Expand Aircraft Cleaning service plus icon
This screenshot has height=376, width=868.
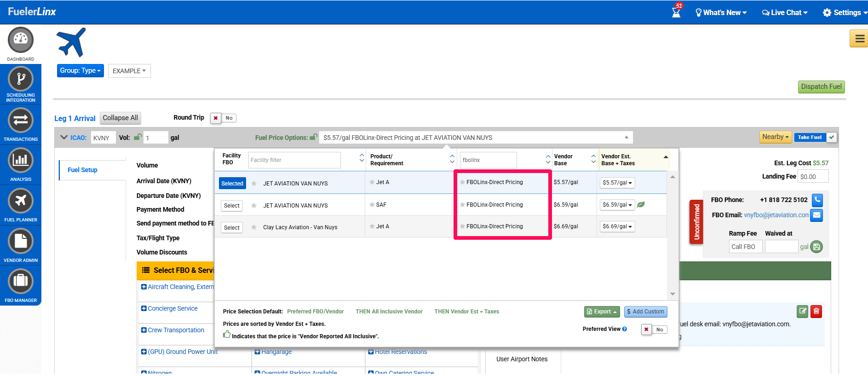pyautogui.click(x=144, y=287)
